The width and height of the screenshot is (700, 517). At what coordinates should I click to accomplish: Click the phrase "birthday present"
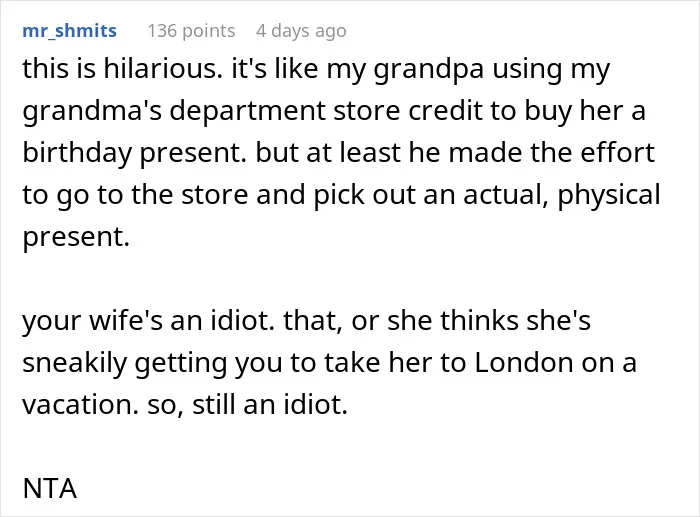click(x=134, y=154)
